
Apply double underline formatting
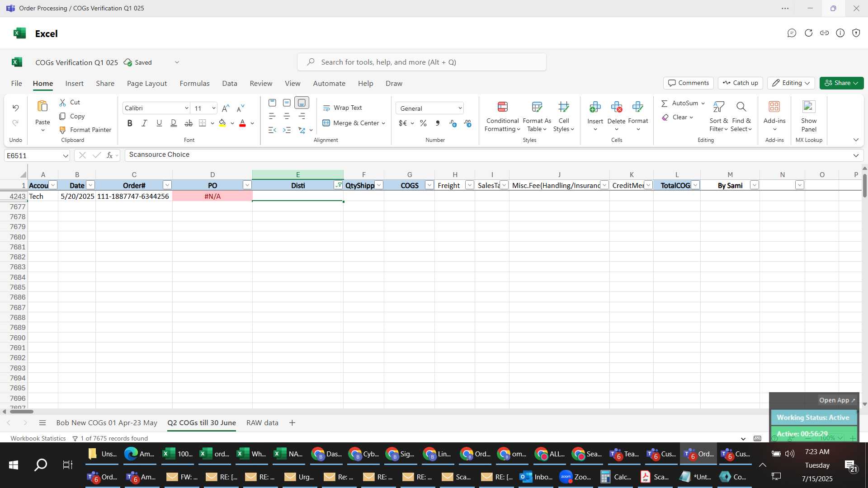(x=174, y=123)
